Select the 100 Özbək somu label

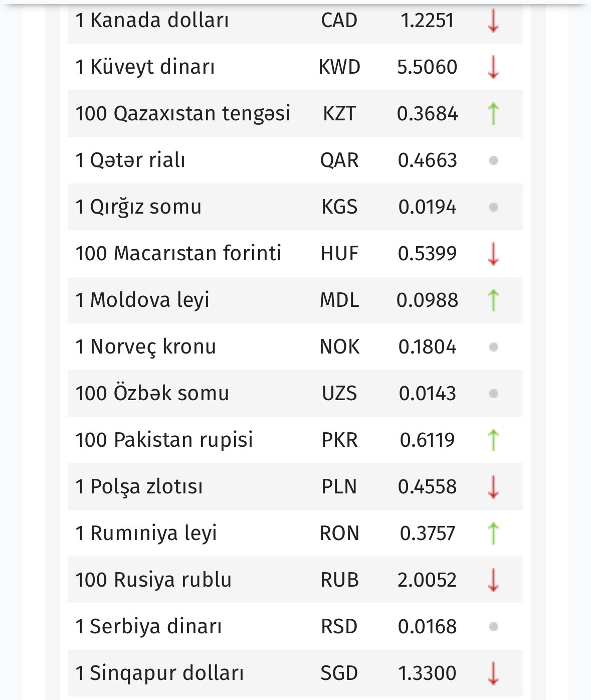point(152,393)
